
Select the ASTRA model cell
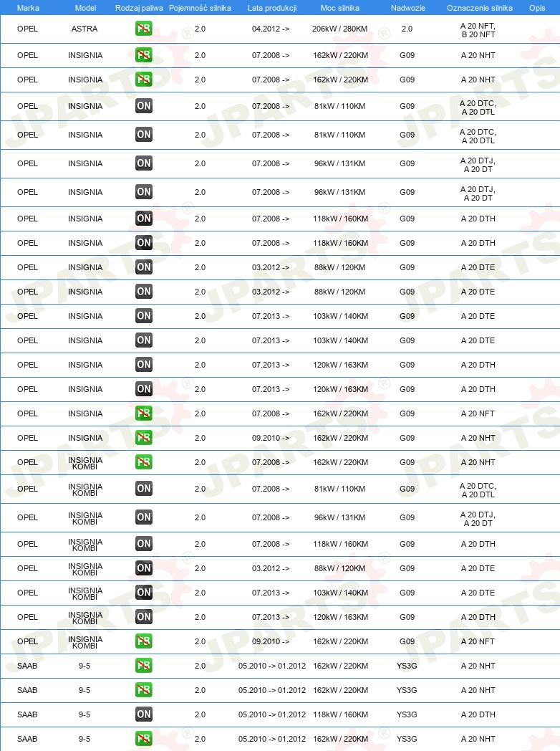click(x=85, y=29)
